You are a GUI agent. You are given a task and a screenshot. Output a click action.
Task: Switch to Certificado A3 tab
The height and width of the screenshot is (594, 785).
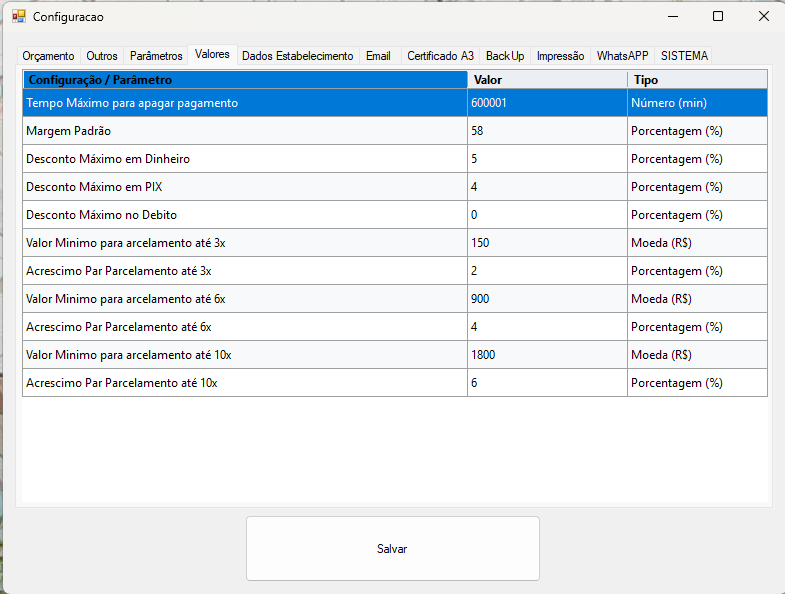pos(440,56)
